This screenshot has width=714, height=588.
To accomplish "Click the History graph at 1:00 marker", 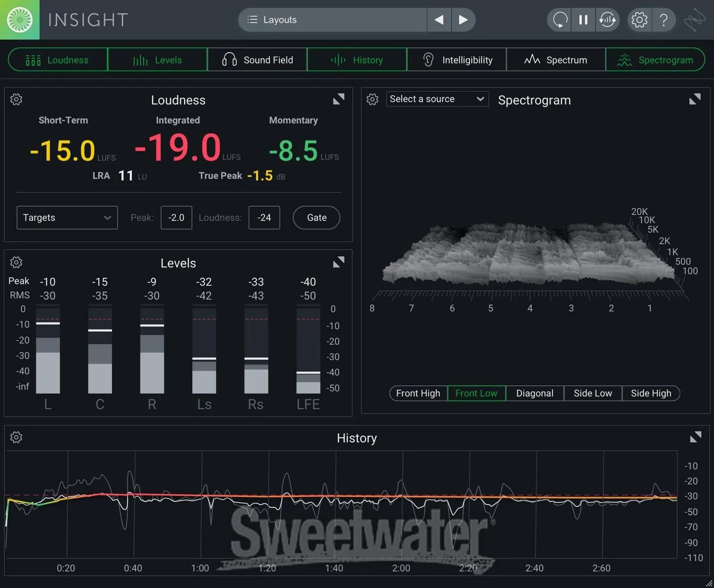I will [202, 505].
